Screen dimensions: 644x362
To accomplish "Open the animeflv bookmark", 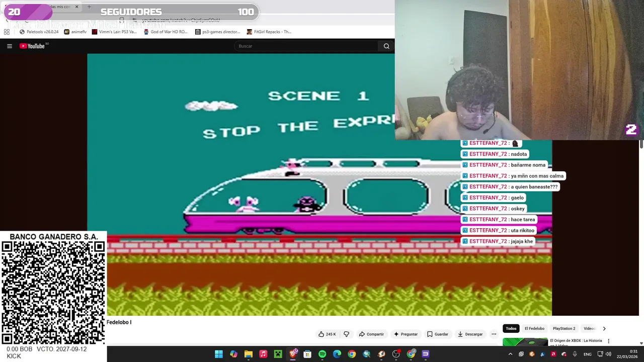I will (x=75, y=32).
